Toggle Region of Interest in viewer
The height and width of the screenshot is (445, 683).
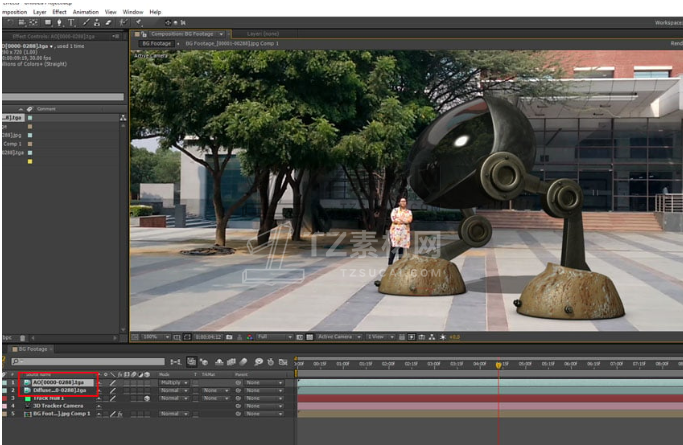point(300,337)
